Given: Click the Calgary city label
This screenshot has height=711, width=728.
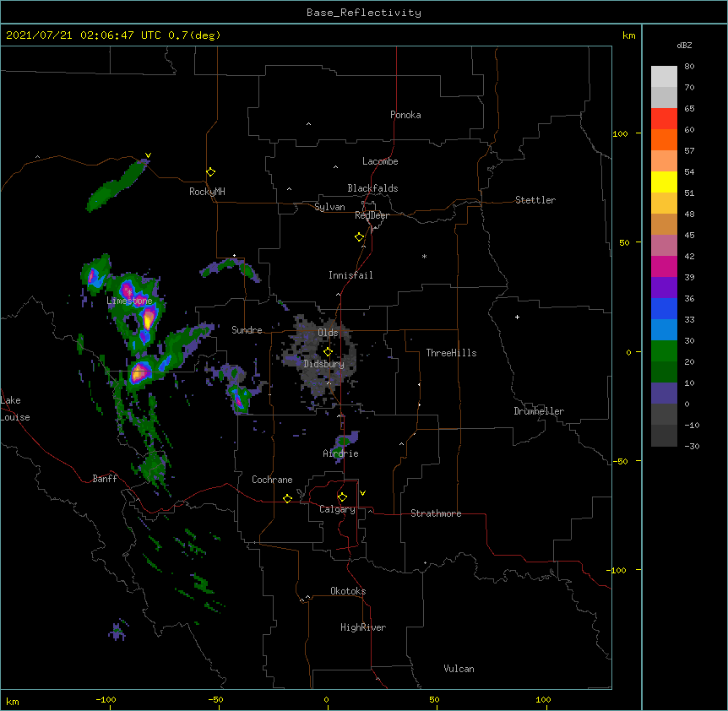Looking at the screenshot, I should pyautogui.click(x=337, y=509).
